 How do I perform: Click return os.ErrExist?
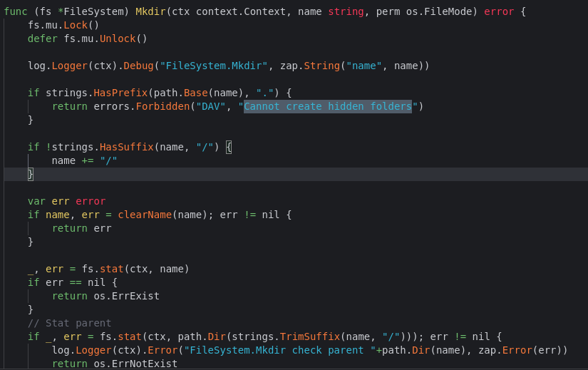point(105,296)
